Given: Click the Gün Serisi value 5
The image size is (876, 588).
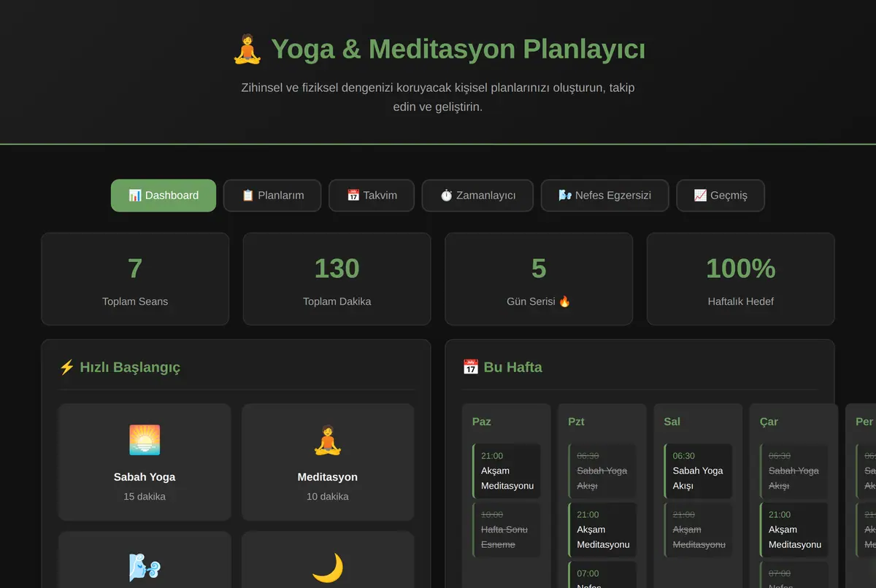Looking at the screenshot, I should (x=539, y=268).
